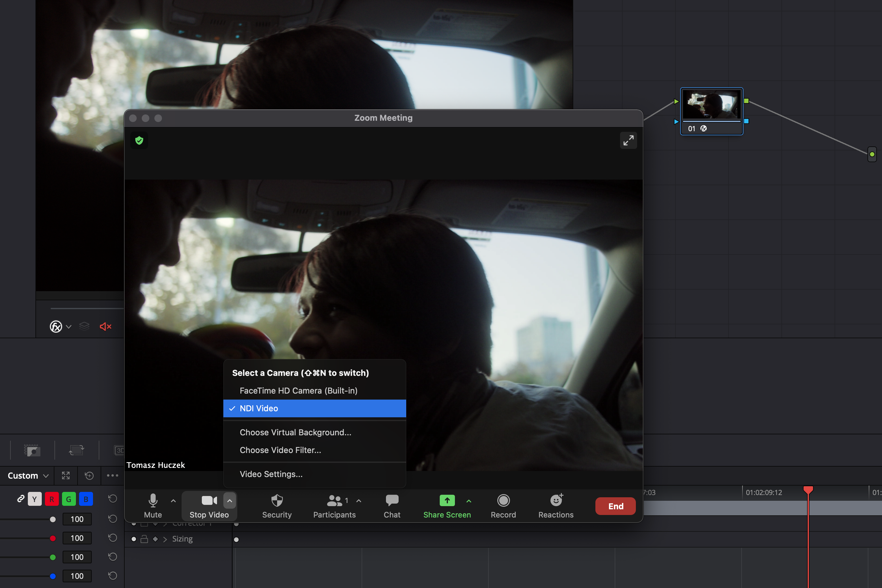Expand the Sizing keyframe track
Image resolution: width=882 pixels, height=588 pixels.
pyautogui.click(x=165, y=539)
